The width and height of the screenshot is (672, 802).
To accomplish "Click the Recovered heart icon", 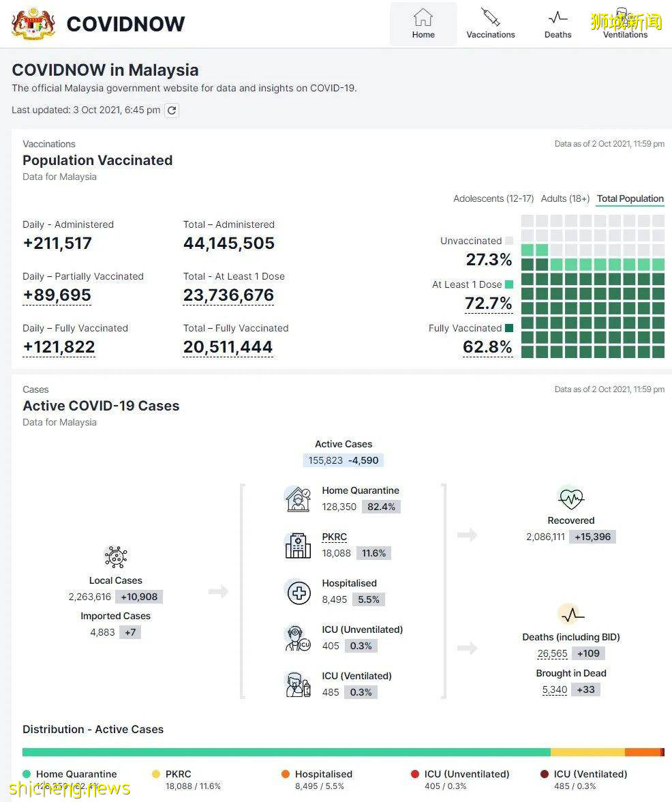I will click(x=570, y=499).
